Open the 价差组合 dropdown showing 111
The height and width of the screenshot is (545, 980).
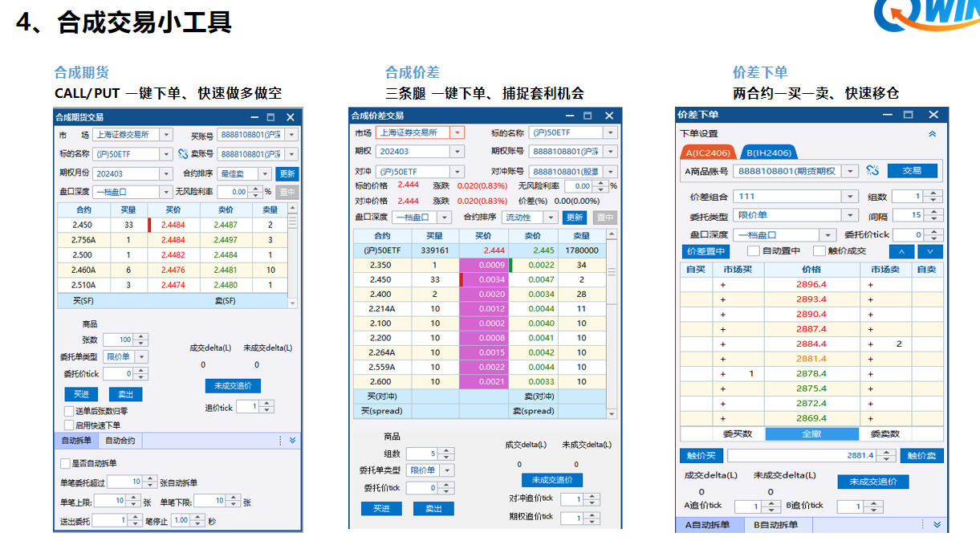coord(849,196)
